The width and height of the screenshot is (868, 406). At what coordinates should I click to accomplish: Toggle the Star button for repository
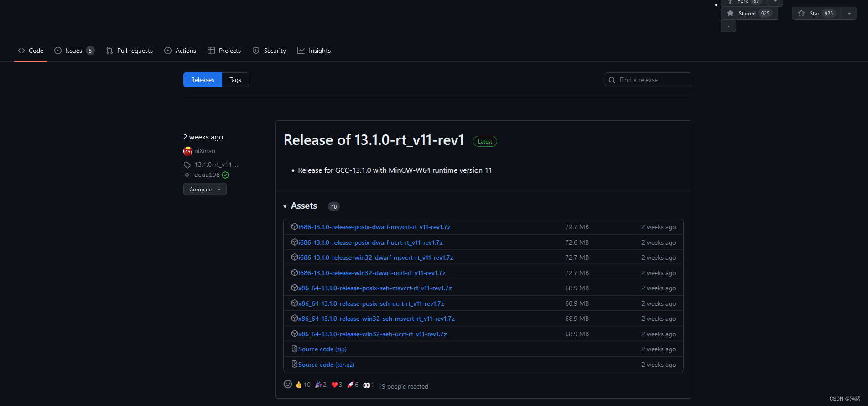point(816,14)
